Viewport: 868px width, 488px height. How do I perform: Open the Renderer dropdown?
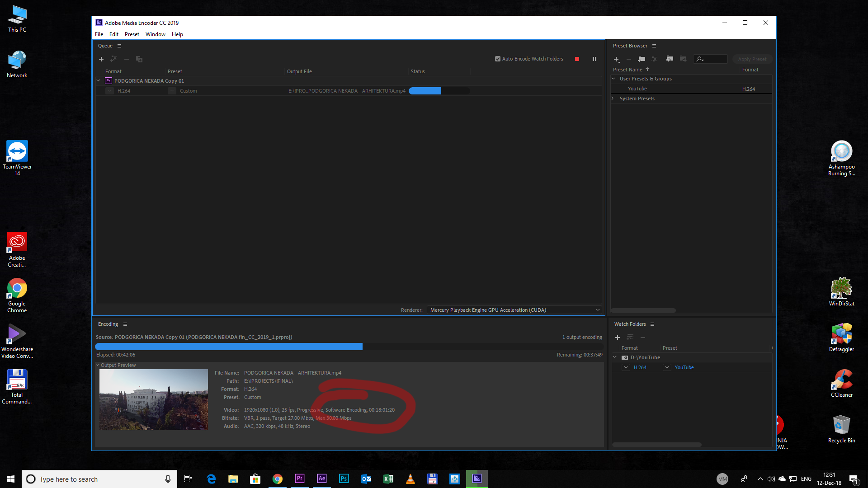[x=515, y=310]
